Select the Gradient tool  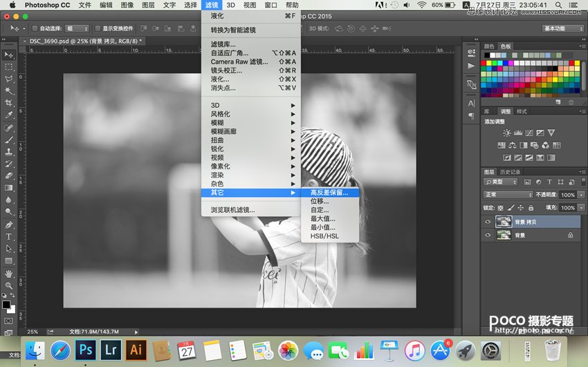(x=8, y=188)
